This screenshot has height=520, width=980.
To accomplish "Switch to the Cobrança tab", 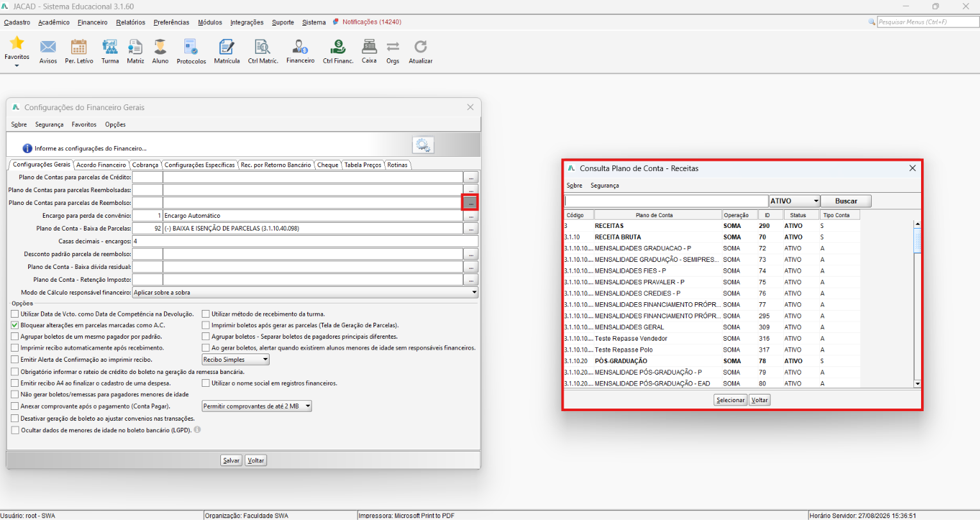I will [x=145, y=165].
